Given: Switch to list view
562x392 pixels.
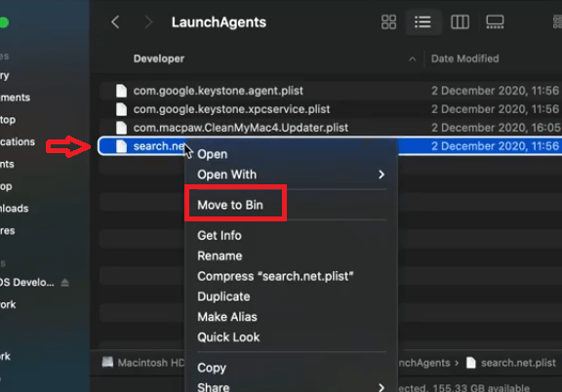Looking at the screenshot, I should tap(422, 22).
